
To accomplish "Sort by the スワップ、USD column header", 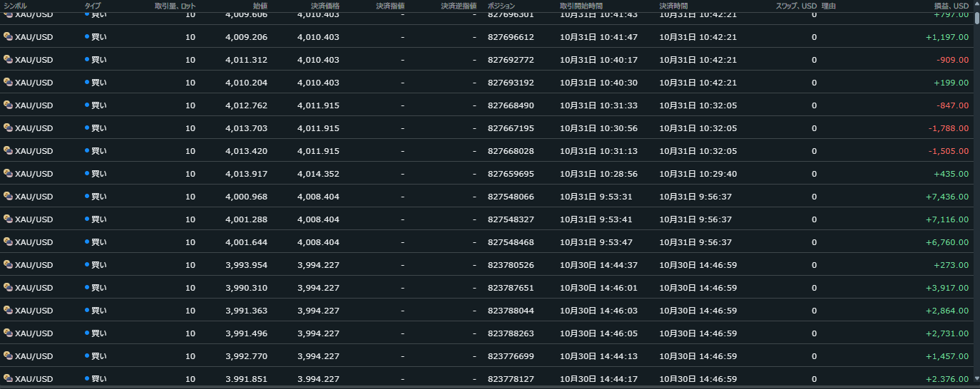I will click(796, 6).
